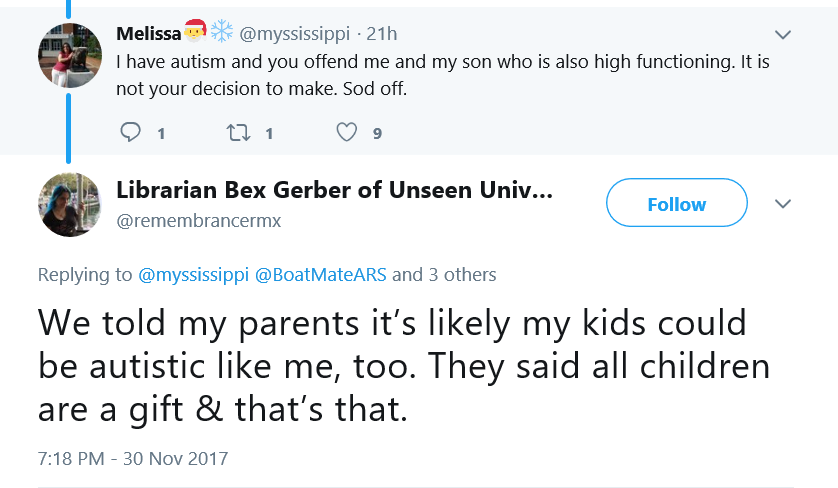Click Melissa's display name
The image size is (838, 488).
149,34
